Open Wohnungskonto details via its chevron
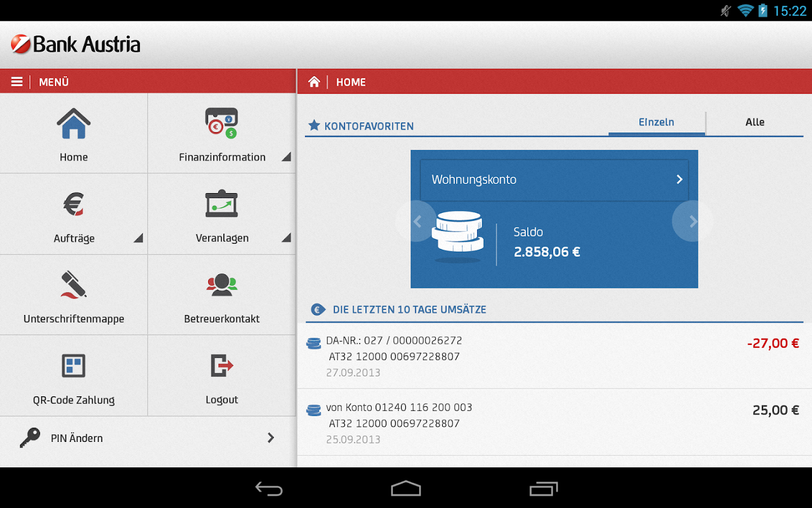The height and width of the screenshot is (508, 812). tap(679, 179)
